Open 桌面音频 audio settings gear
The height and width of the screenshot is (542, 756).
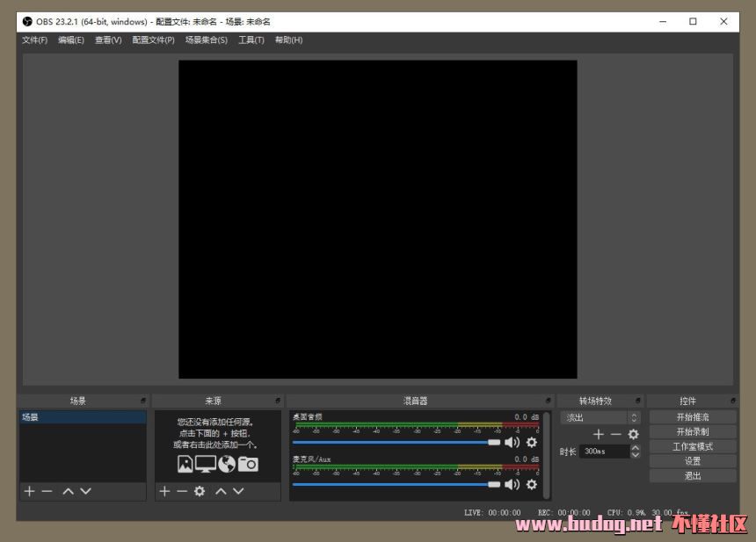tap(531, 443)
